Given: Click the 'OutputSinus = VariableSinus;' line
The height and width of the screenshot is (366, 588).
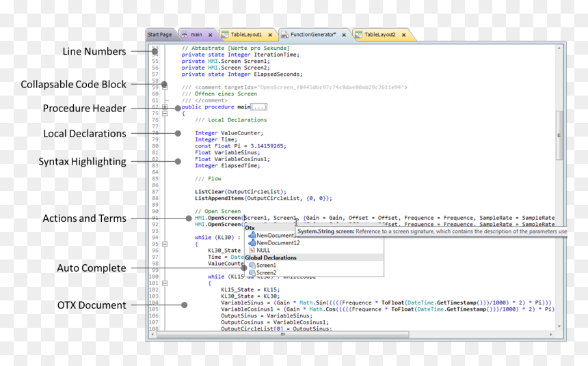Looking at the screenshot, I should [267, 315].
